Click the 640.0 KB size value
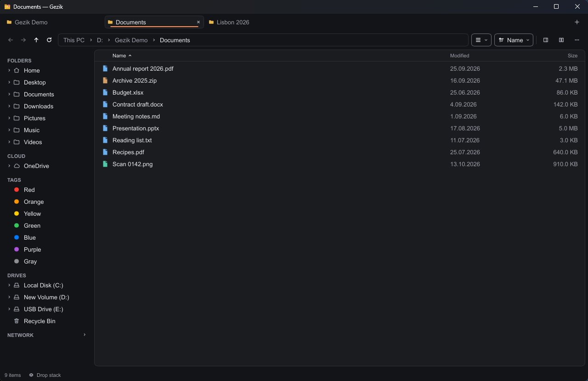This screenshot has width=588, height=381. click(565, 152)
